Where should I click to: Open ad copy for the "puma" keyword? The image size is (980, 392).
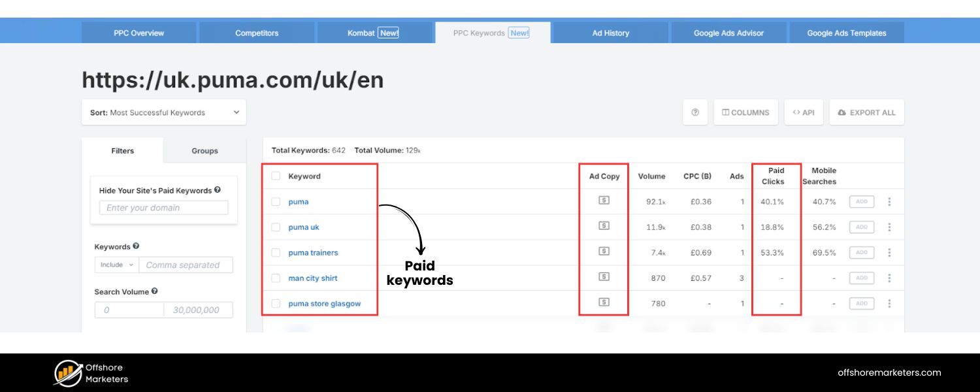603,201
